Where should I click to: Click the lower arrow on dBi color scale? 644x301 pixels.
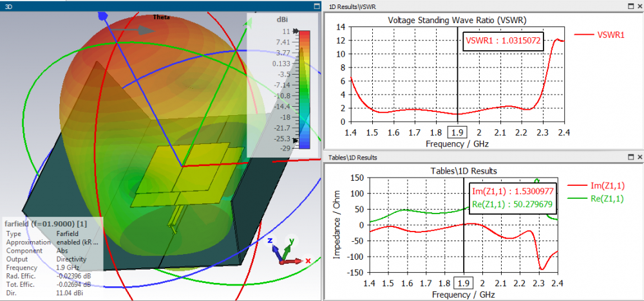tap(296, 140)
